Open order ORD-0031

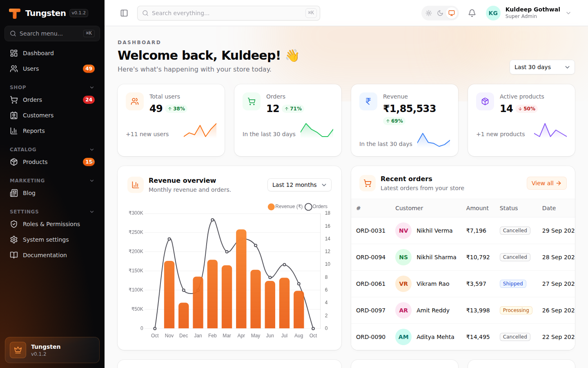pyautogui.click(x=371, y=231)
